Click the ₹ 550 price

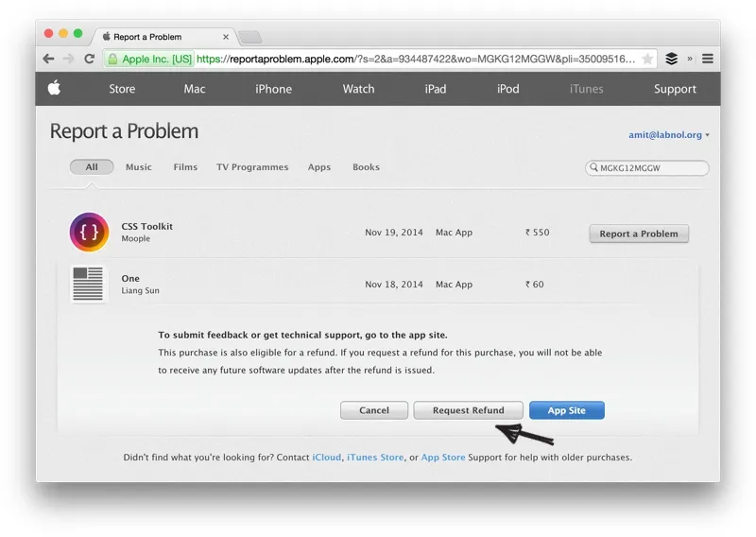[537, 232]
